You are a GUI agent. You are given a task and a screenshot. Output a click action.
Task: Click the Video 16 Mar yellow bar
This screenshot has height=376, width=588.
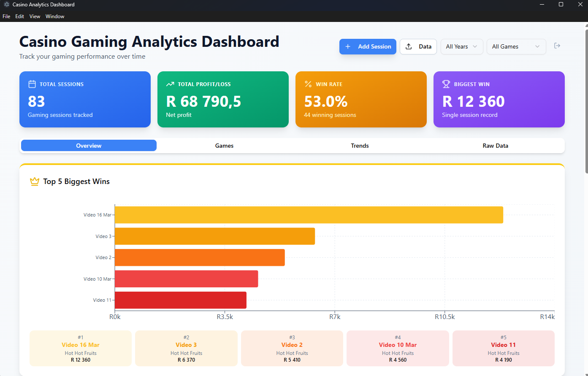(309, 215)
